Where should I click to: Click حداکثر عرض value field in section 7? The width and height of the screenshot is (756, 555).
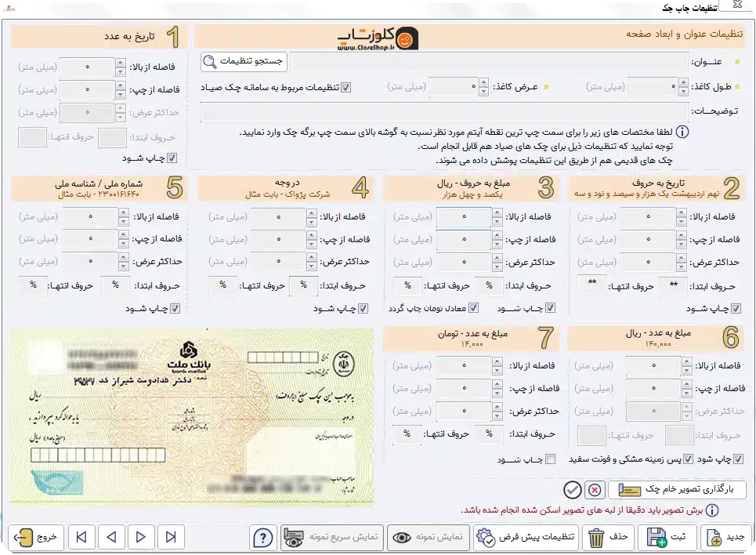[464, 412]
